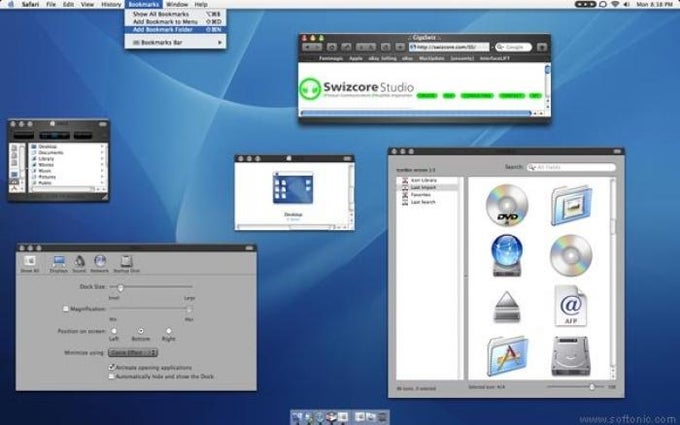Select Last Import in sidebar list
This screenshot has width=680, height=425.
coord(428,187)
